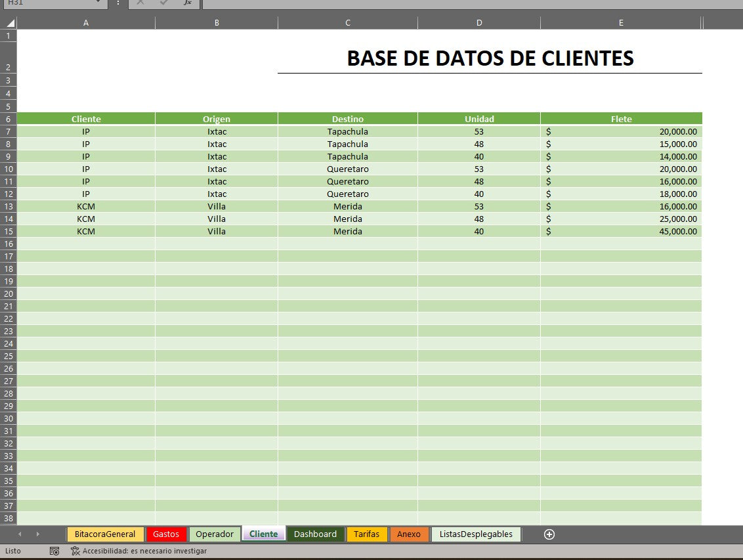743x560 pixels.
Task: Select the IP cell in row 7
Action: coord(86,131)
